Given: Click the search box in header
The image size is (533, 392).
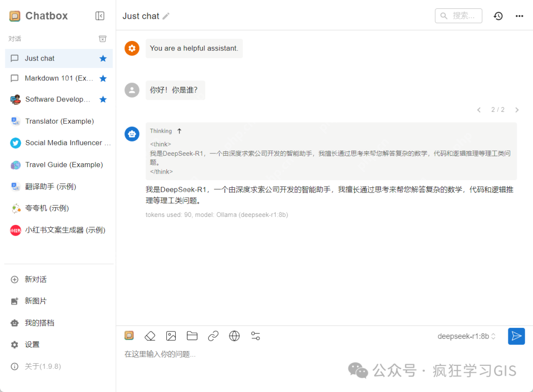Looking at the screenshot, I should point(458,16).
